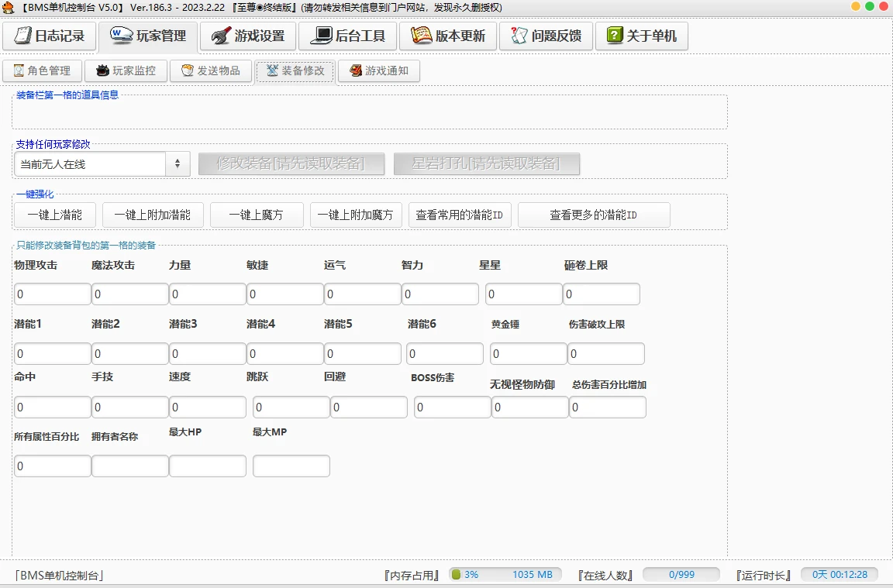Switch to the 游戏通知 sub-tab
The image size is (893, 588).
(x=378, y=70)
